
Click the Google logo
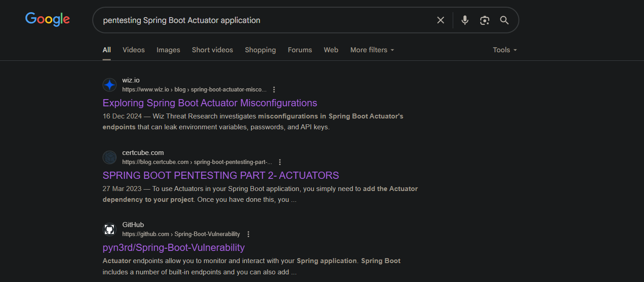47,19
